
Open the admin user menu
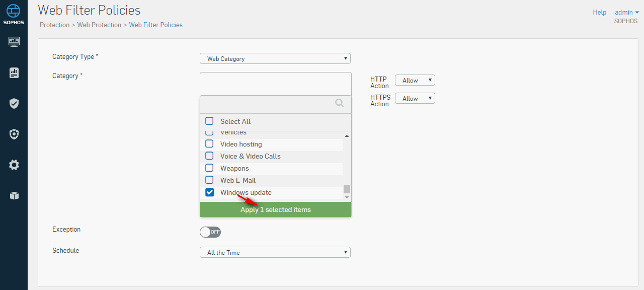(627, 13)
